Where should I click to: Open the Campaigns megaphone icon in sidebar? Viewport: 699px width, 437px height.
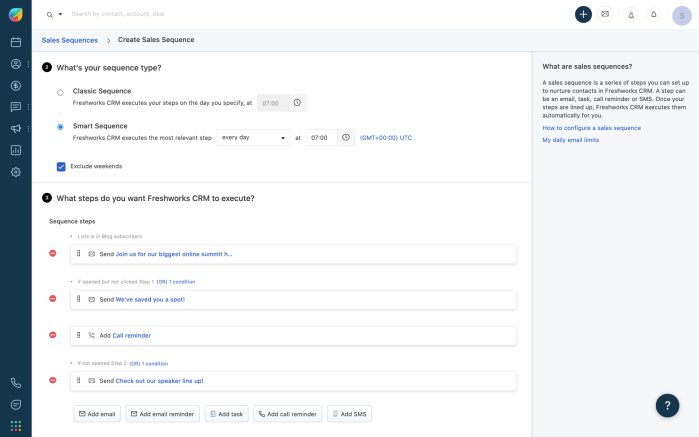[x=16, y=129]
